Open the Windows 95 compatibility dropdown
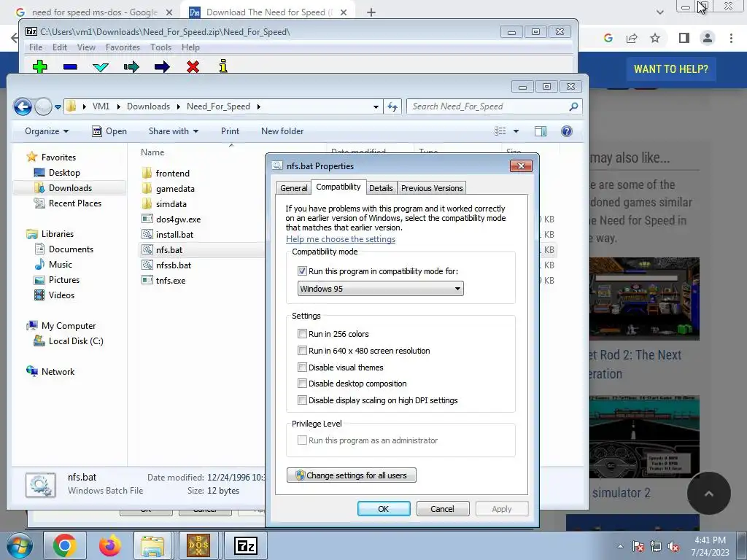747x560 pixels. tap(380, 289)
